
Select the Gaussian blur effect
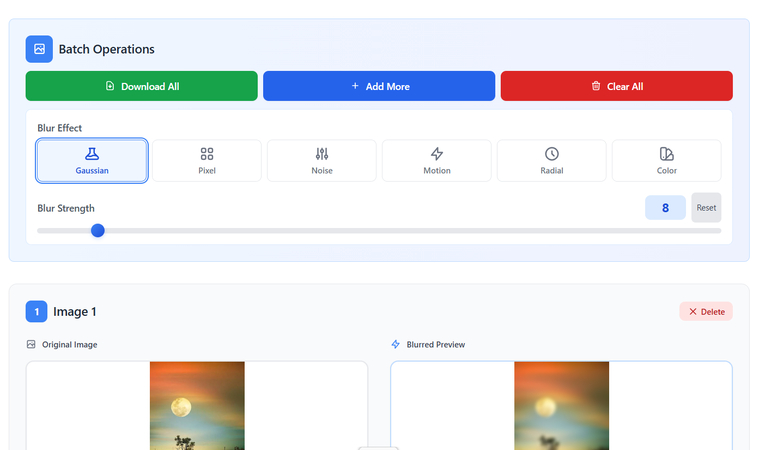[92, 161]
